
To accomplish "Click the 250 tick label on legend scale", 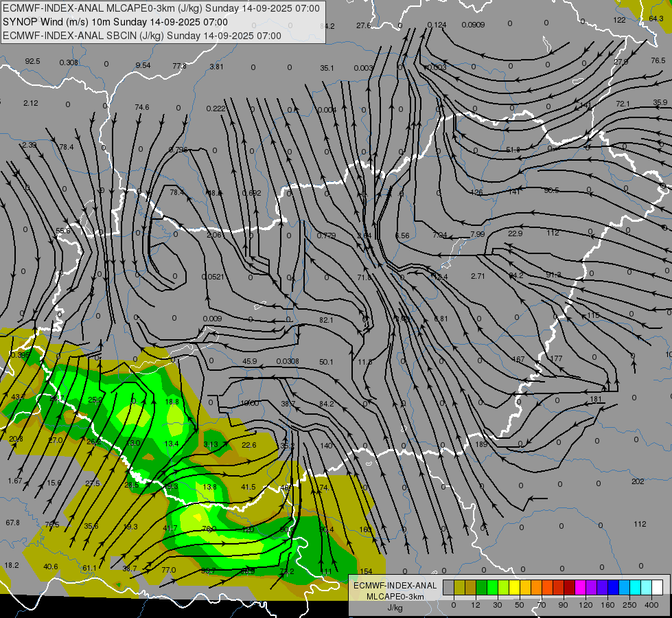I will tap(629, 605).
